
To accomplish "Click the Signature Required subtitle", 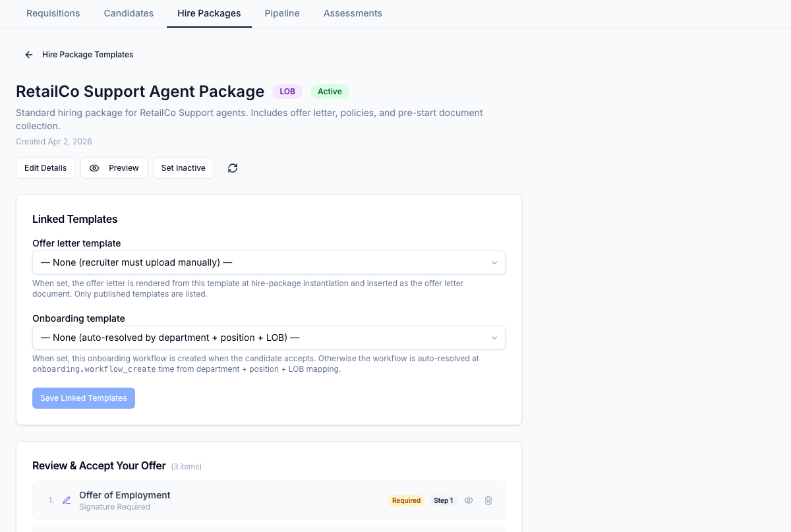I will [x=115, y=507].
